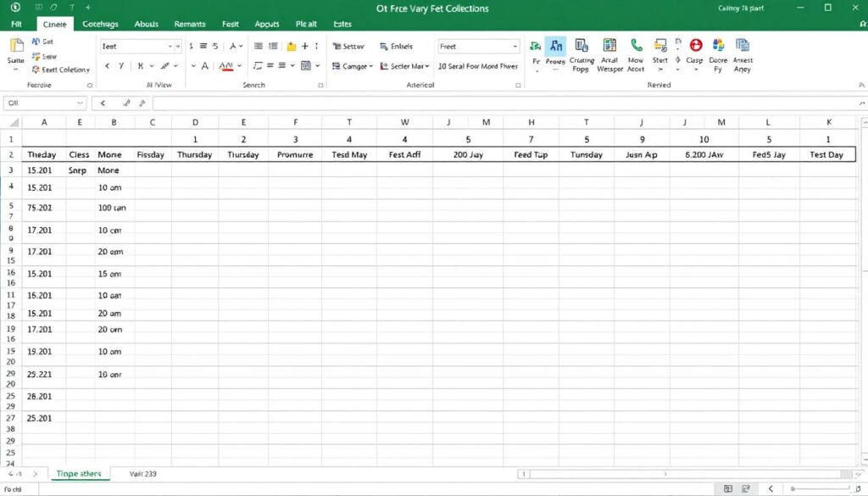Click into the formula bar input
The height and width of the screenshot is (496, 868).
507,103
